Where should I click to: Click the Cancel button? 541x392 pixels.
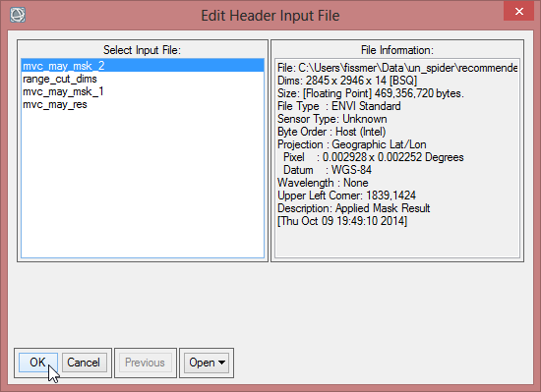[84, 363]
